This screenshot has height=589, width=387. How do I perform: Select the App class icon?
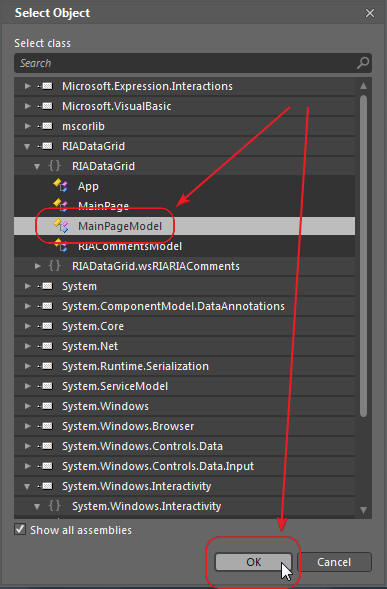[x=60, y=186]
